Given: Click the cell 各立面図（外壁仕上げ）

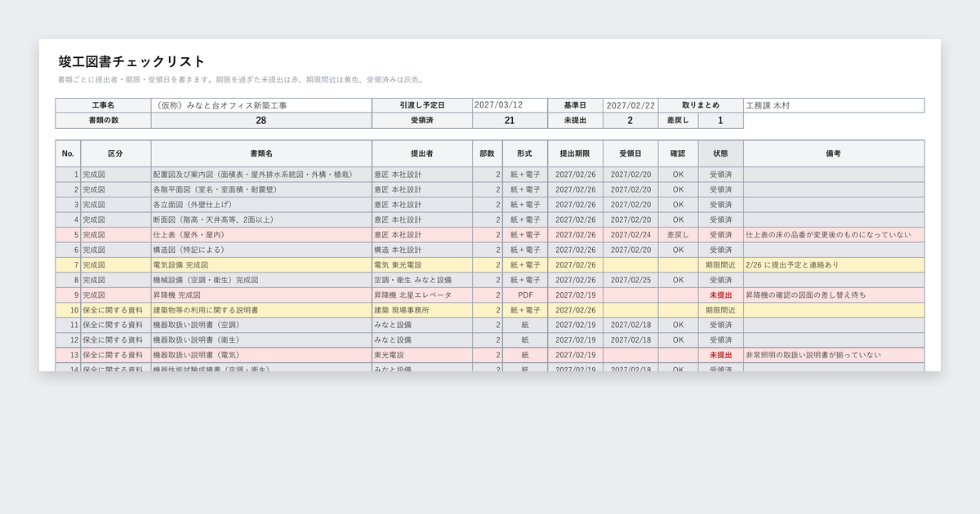Looking at the screenshot, I should 261,205.
